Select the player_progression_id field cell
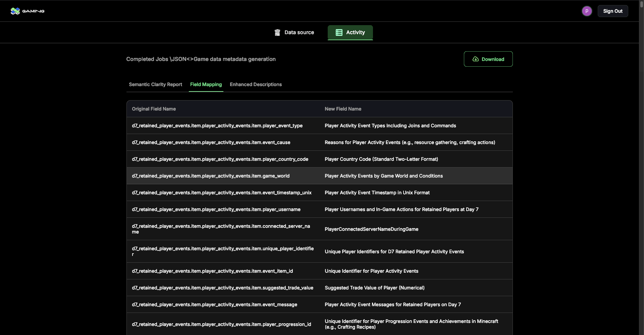 [x=223, y=324]
